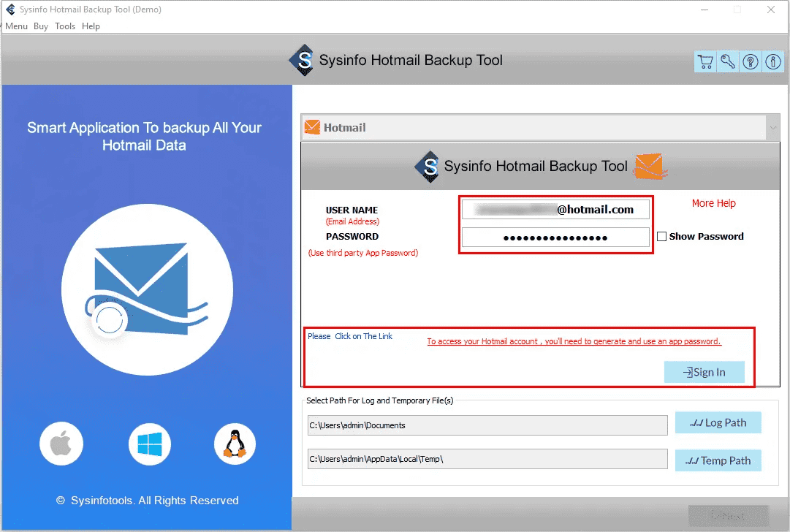This screenshot has height=532, width=790.
Task: Click the large mail backup illustration
Action: tap(147, 289)
